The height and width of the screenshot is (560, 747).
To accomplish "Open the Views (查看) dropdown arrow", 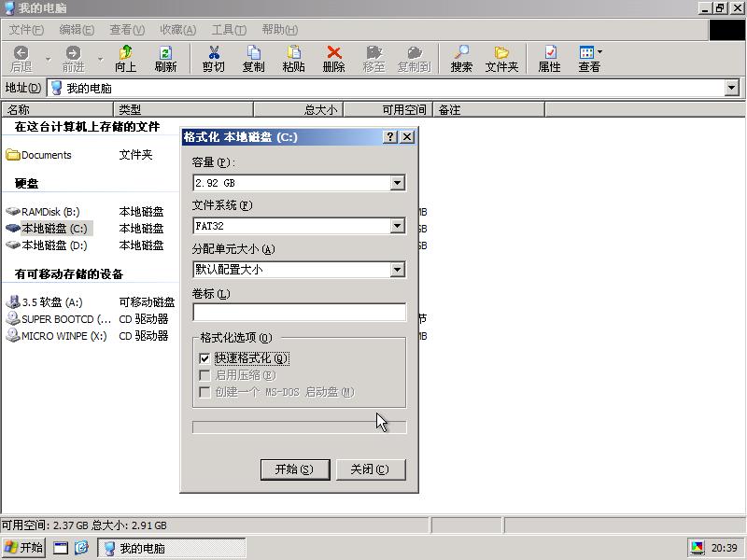I will (599, 51).
